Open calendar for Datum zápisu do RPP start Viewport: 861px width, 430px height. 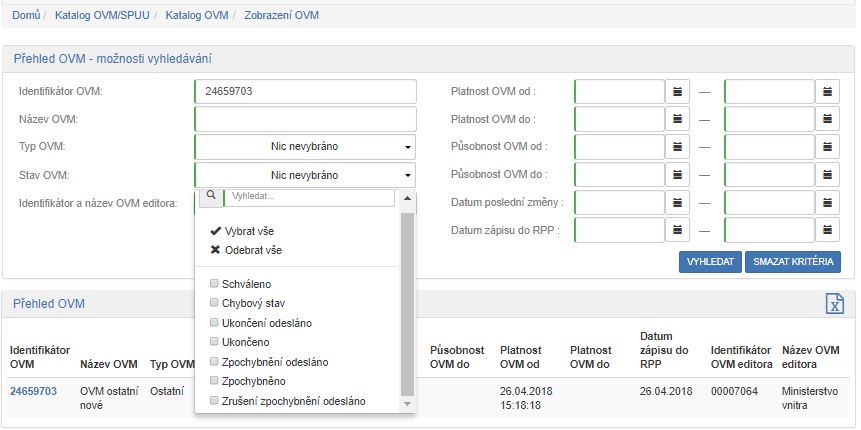pyautogui.click(x=679, y=231)
